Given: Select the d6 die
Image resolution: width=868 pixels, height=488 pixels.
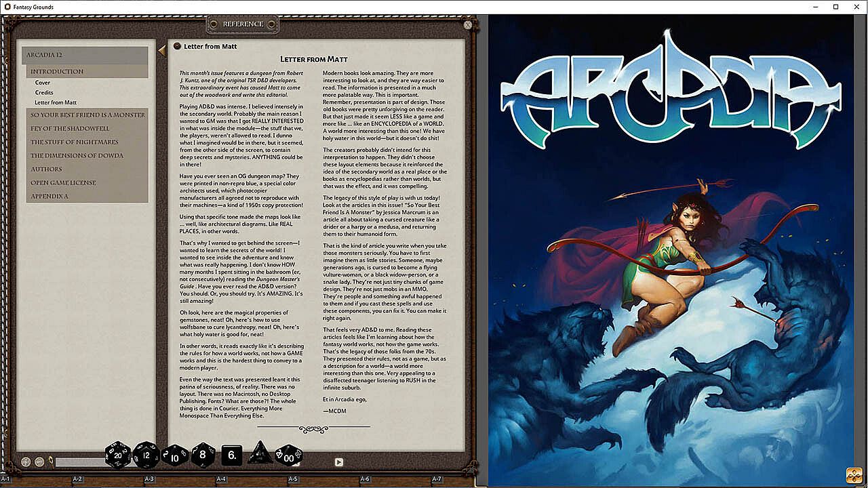Looking at the screenshot, I should tap(232, 455).
